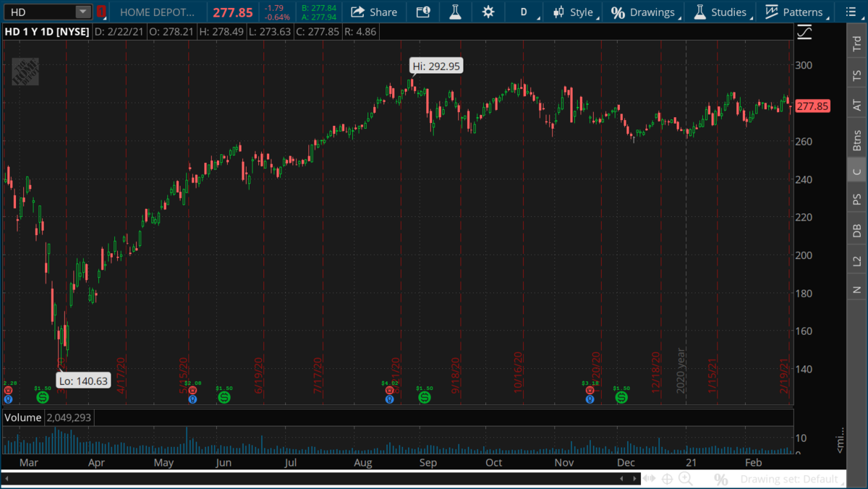Click the horizontal expand arrows icon
This screenshot has height=489, width=868.
[x=650, y=478]
